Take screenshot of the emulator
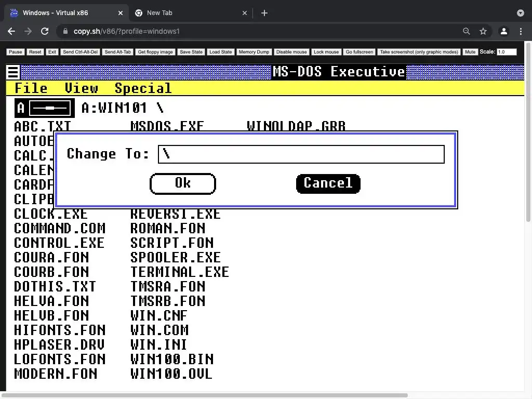Viewport: 532px width, 399px height. click(x=419, y=52)
